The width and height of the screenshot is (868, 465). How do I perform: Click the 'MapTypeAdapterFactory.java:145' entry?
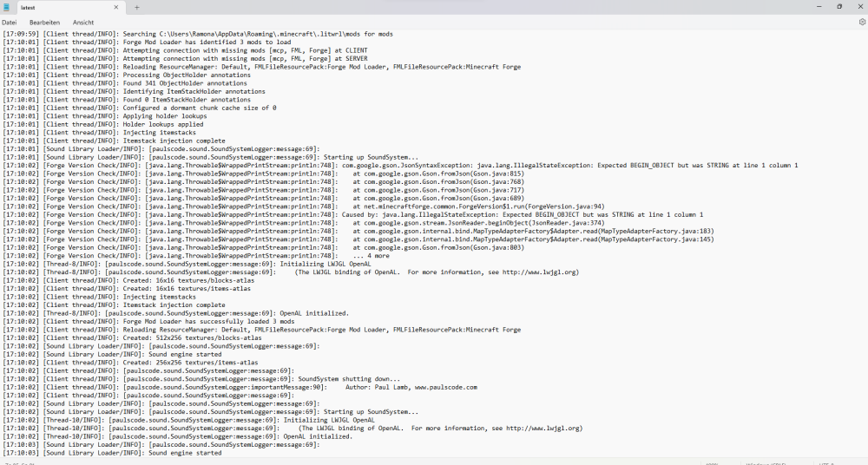358,239
